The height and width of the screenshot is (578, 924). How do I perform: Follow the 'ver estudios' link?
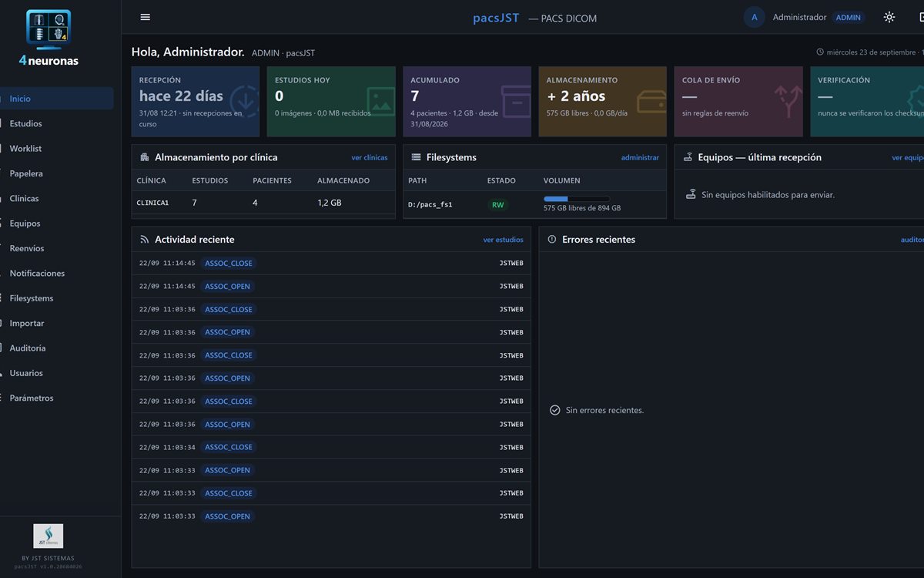tap(503, 240)
